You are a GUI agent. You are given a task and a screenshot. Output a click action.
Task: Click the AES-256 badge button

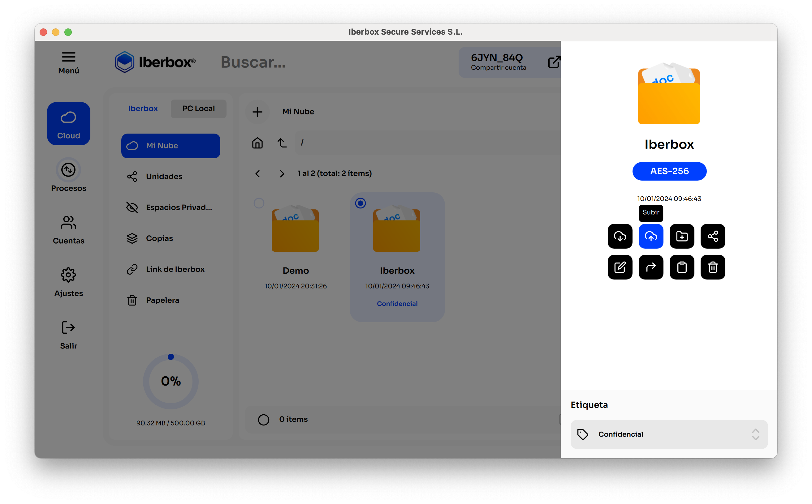pos(669,171)
